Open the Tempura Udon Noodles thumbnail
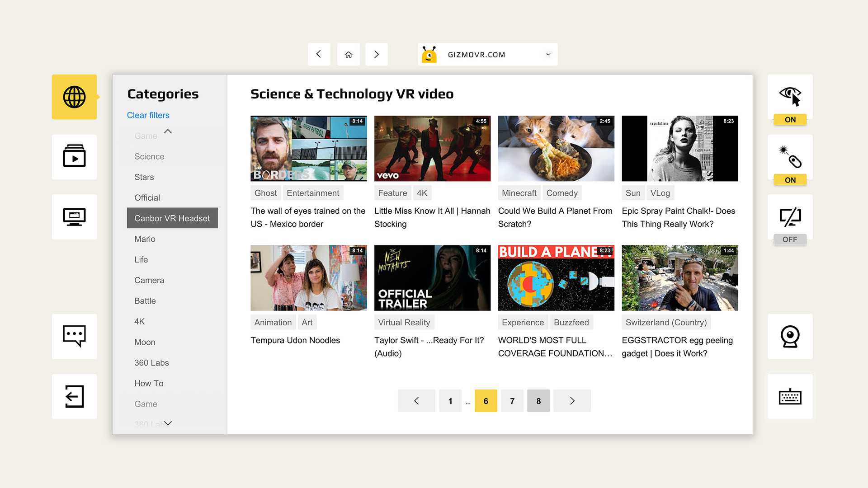This screenshot has height=488, width=868. point(309,278)
